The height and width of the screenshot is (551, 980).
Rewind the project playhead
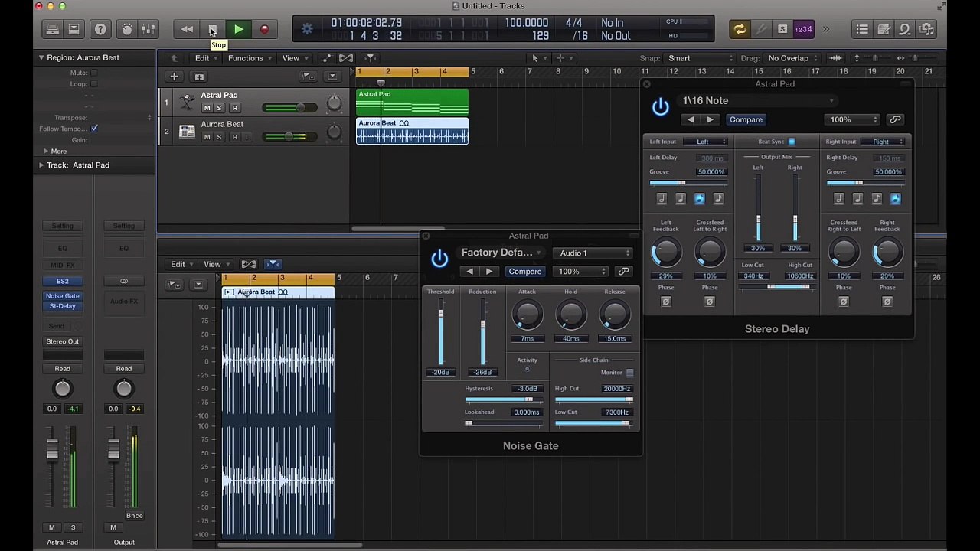(187, 30)
